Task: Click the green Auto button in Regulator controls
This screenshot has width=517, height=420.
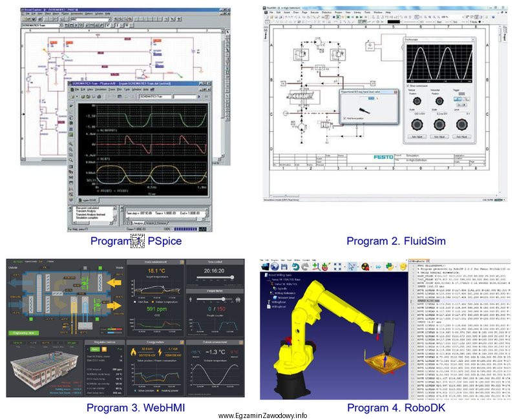Action: tap(94, 349)
